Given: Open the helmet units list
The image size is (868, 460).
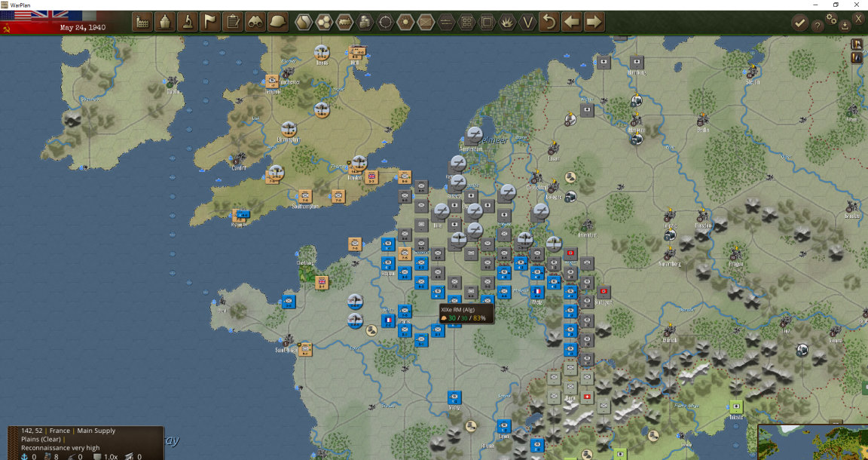Looking at the screenshot, I should pos(278,22).
